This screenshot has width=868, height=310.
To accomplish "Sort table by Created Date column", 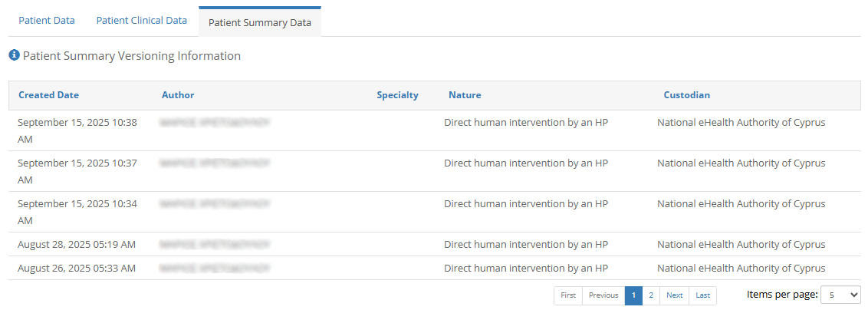I will coord(48,95).
